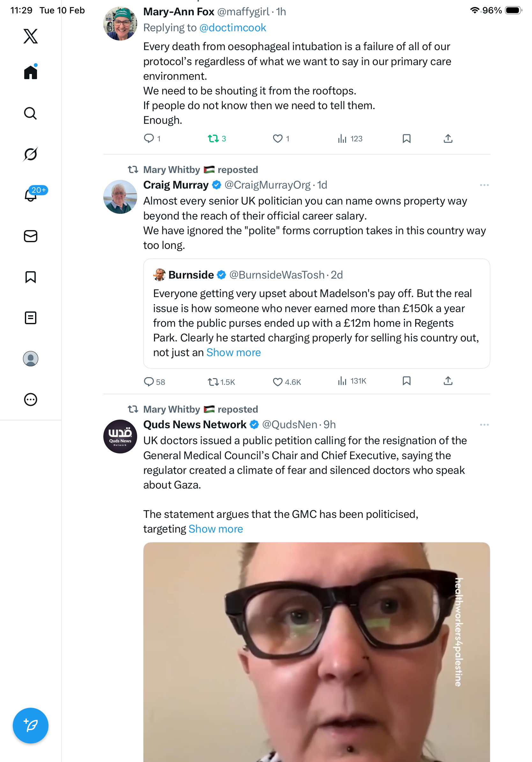Open the sidebar More menu
The height and width of the screenshot is (762, 532).
coord(31,400)
